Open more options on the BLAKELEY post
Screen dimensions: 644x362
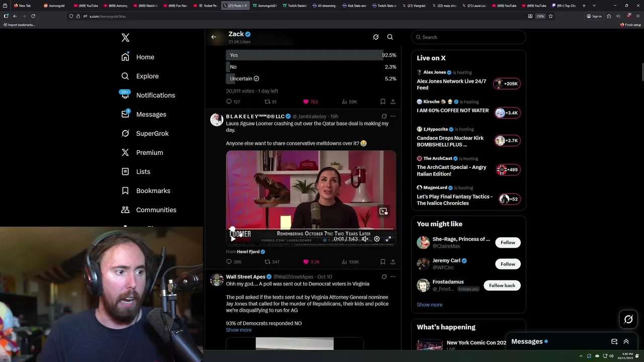coord(393,116)
